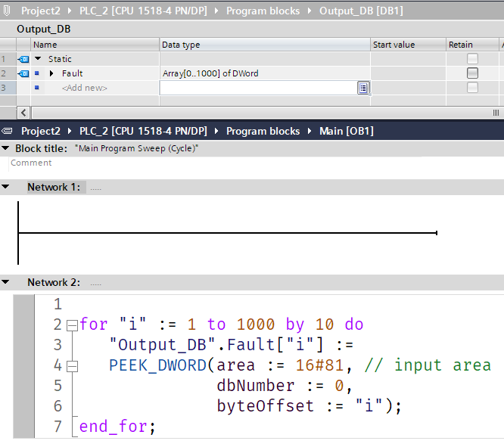Click the DB icon beside the Static row
Viewport: 504px width, 444px height.
click(x=23, y=59)
